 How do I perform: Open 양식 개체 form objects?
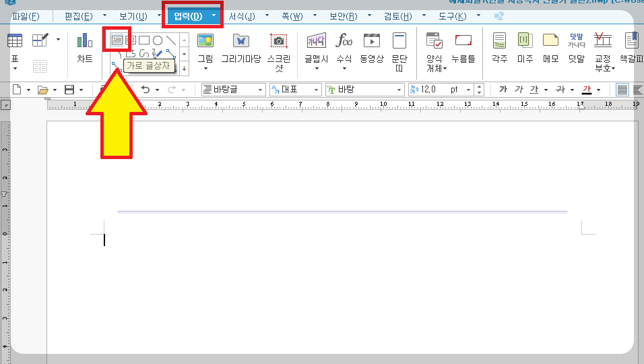tap(436, 52)
